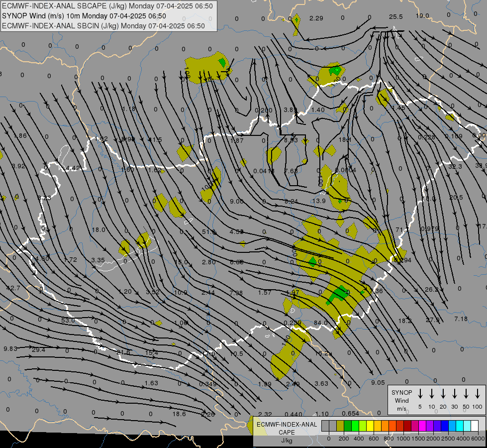The height and width of the screenshot is (448, 487).
Task: Click the 100 m/s wind arrow in legend
Action: pos(478,394)
